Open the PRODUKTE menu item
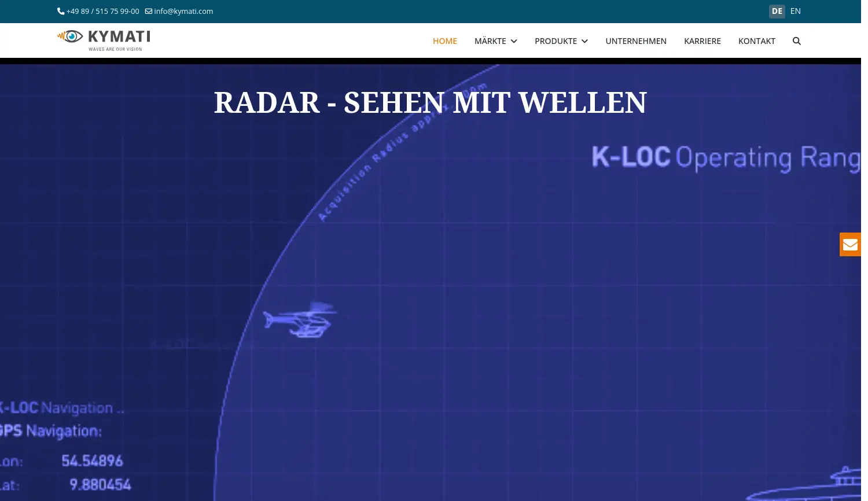Screen dimensions: 868x501 [x=556, y=41]
